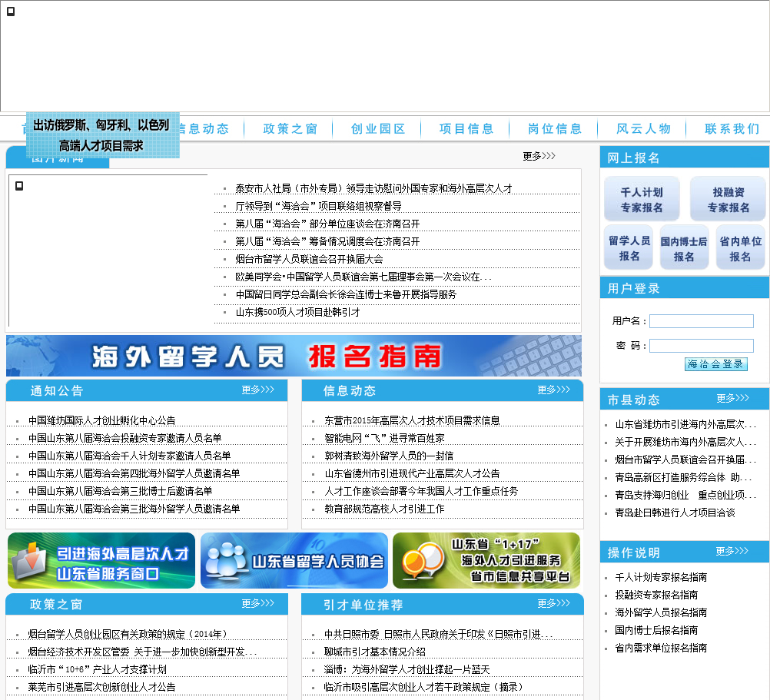Open notice 第八届海洽会千人计划专家邀请人员名单
Image resolution: width=770 pixels, height=700 pixels.
click(x=130, y=456)
